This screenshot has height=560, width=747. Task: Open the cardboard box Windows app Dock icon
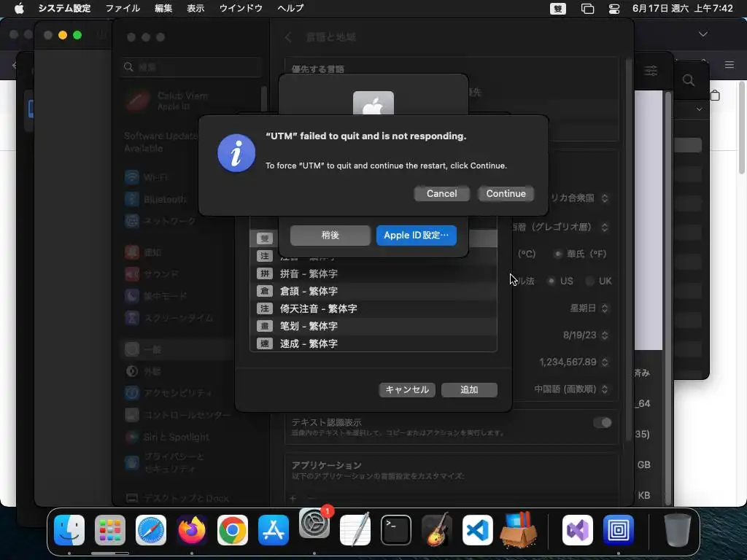coord(519,529)
